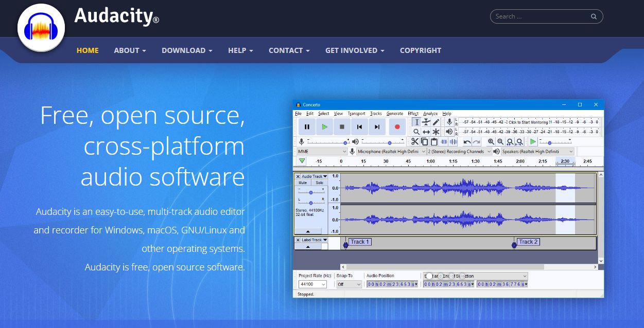Image resolution: width=644 pixels, height=328 pixels.
Task: Click the Copy icon in edit toolbar
Action: click(425, 141)
